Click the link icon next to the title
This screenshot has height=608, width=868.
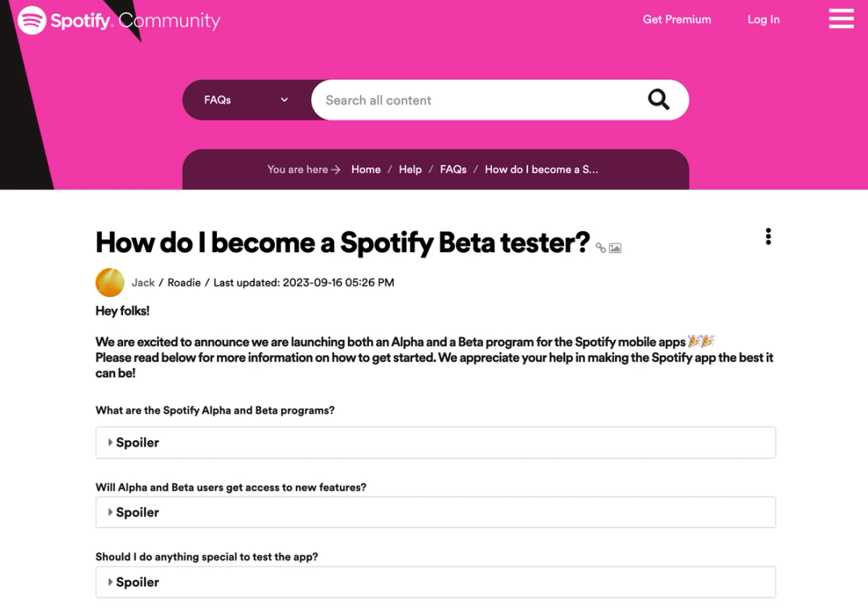pyautogui.click(x=600, y=248)
